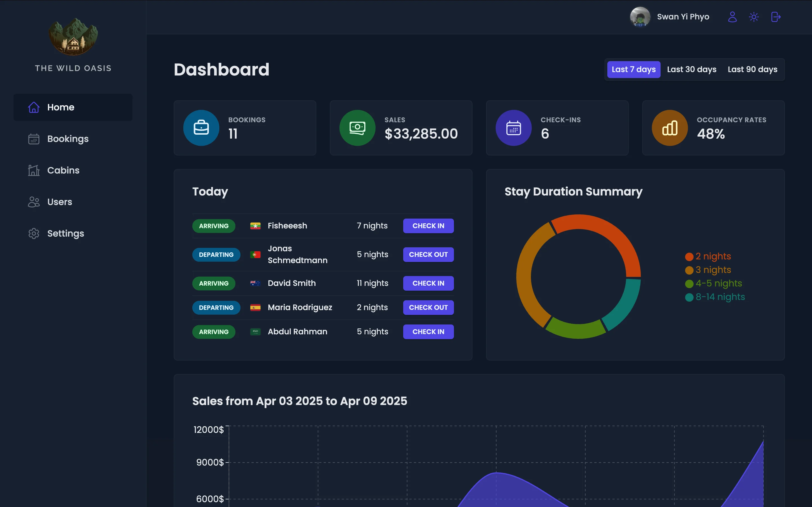Check in Fisheeesh

coord(428,226)
